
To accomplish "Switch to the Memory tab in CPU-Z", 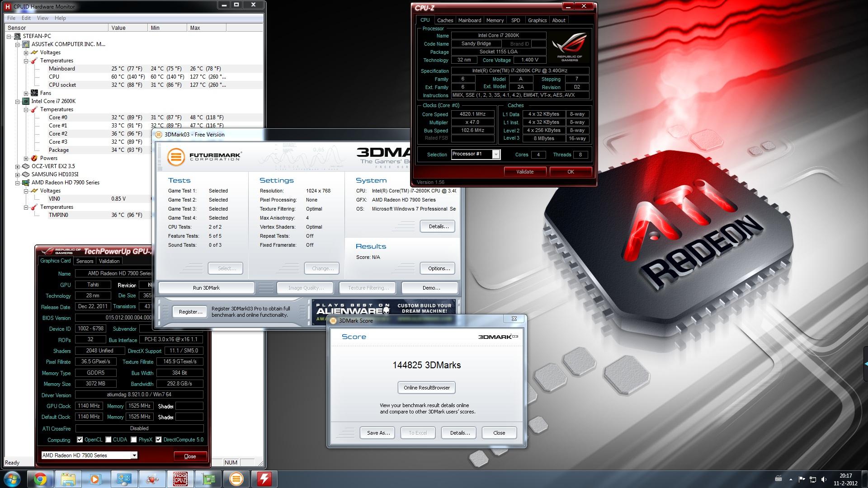I will 495,20.
